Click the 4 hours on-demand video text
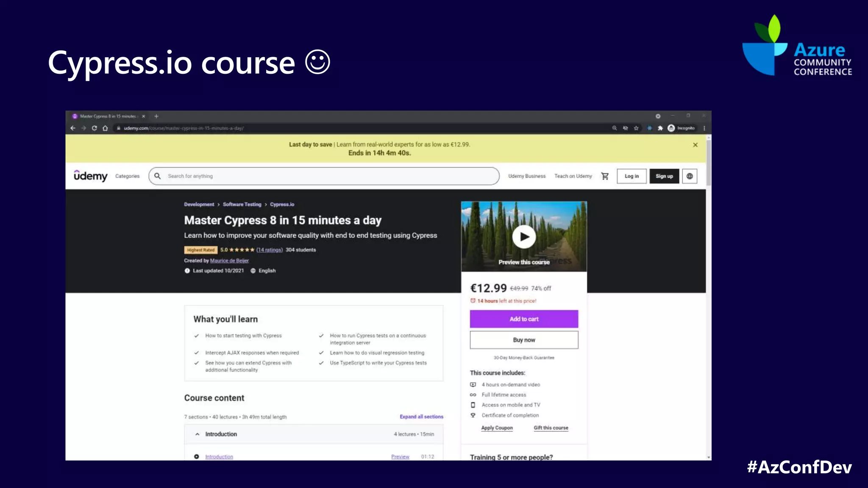This screenshot has height=488, width=868. (x=511, y=385)
